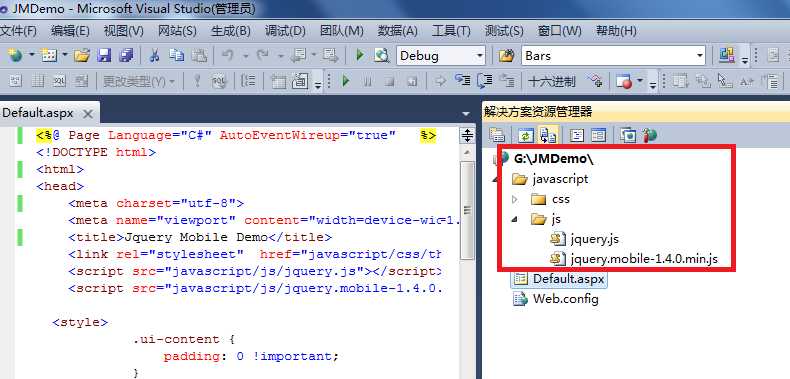Select the js folder in Solution Explorer

point(556,219)
